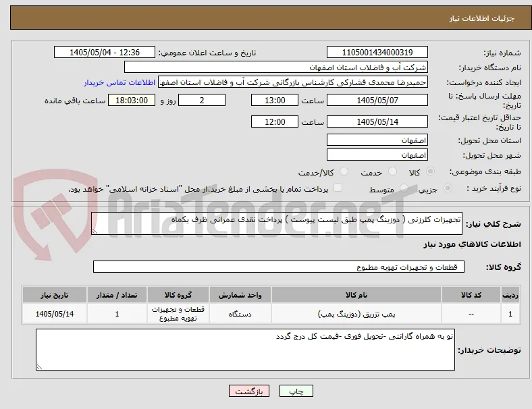Click the remaining days field showing 2
Screen dimensions: 532x409
(x=202, y=100)
